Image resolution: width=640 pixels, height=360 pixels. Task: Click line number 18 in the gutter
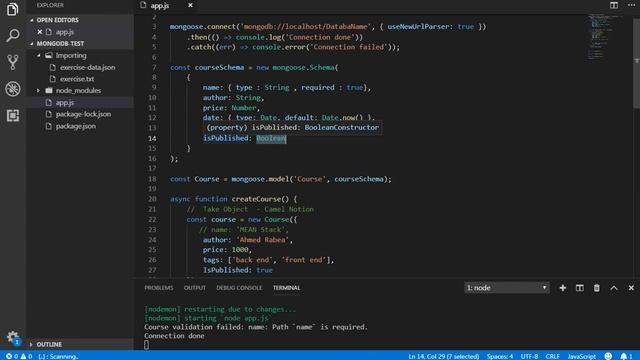pyautogui.click(x=152, y=179)
